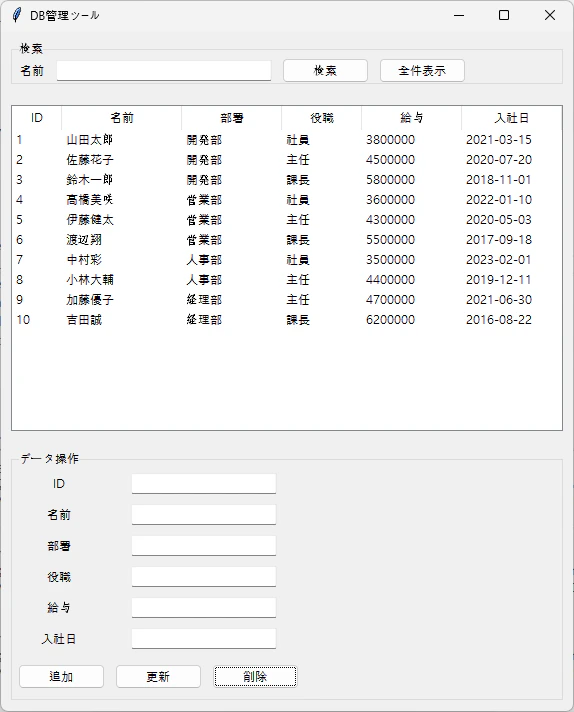Image resolution: width=574 pixels, height=712 pixels.
Task: Focus the 名前 search input field
Action: pos(164,71)
